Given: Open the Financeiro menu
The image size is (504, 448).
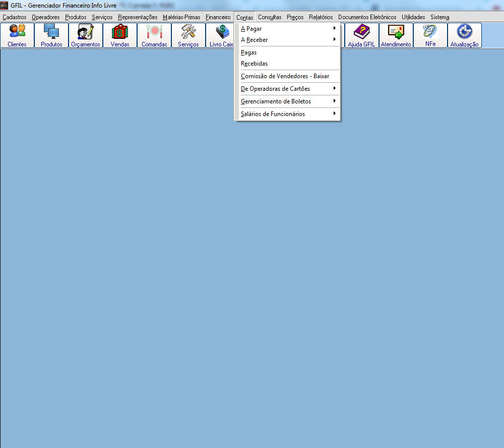Looking at the screenshot, I should [218, 17].
